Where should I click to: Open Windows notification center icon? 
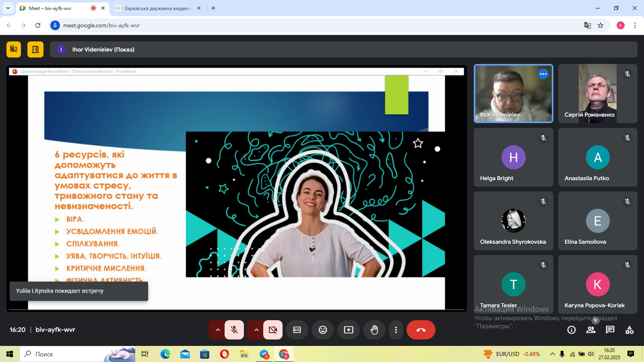coord(631,354)
